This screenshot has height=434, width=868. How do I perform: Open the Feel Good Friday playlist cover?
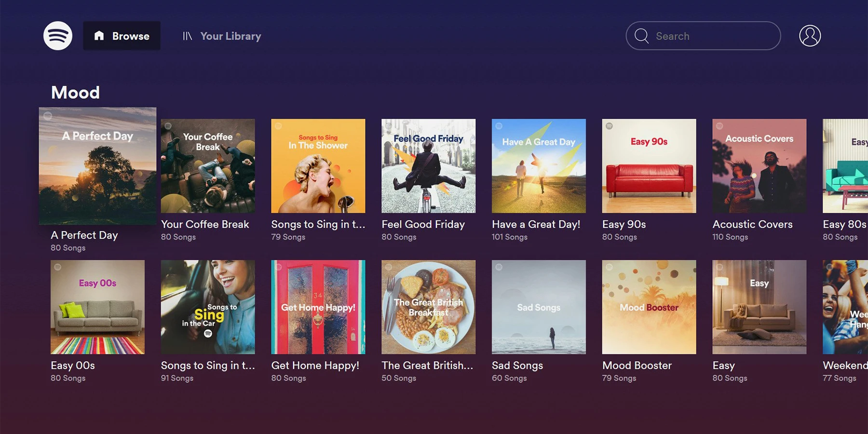coord(429,166)
